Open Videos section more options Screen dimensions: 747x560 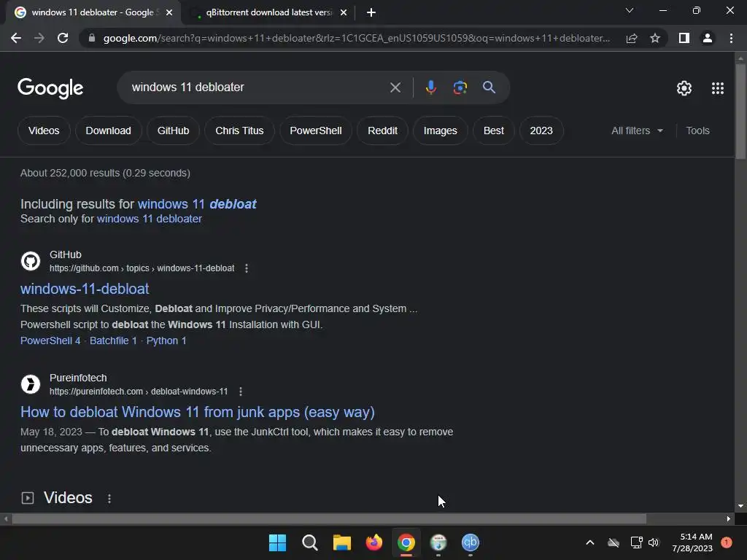pyautogui.click(x=109, y=499)
